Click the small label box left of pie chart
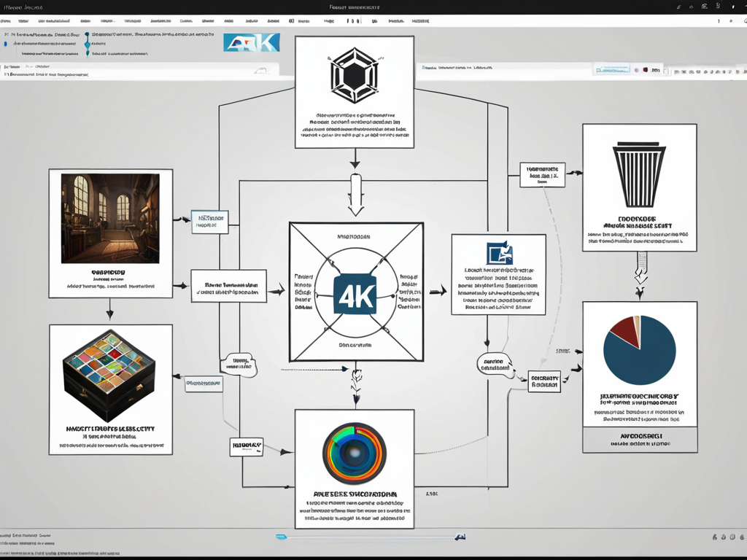The image size is (747, 560). point(543,381)
